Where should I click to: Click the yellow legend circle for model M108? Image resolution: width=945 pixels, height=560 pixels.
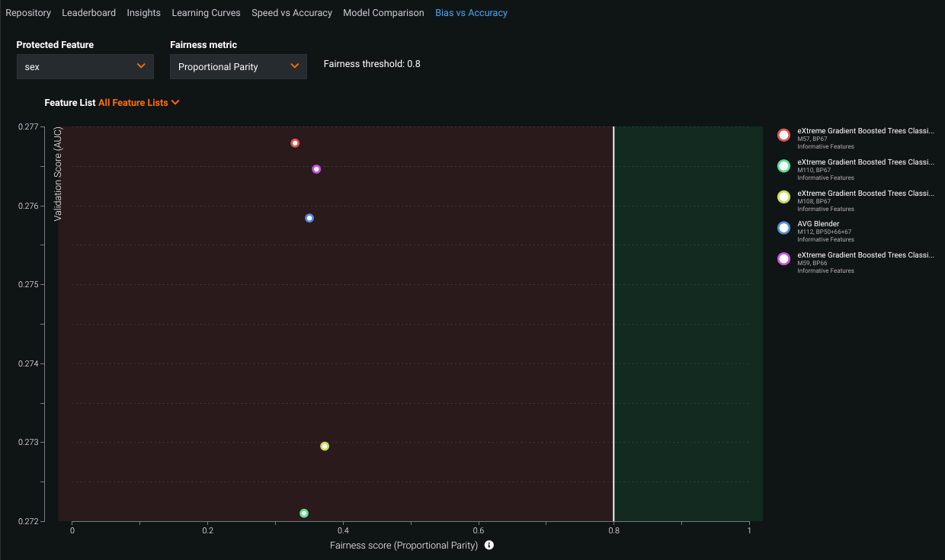coord(783,197)
